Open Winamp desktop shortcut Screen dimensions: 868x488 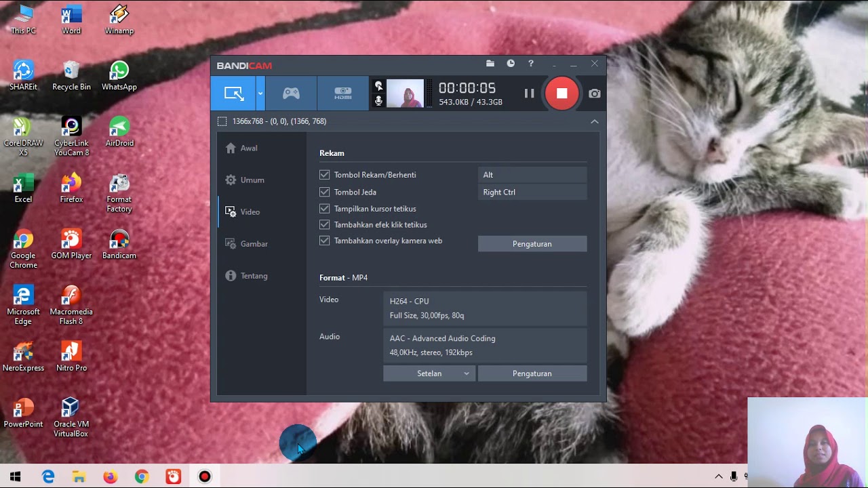(x=119, y=20)
